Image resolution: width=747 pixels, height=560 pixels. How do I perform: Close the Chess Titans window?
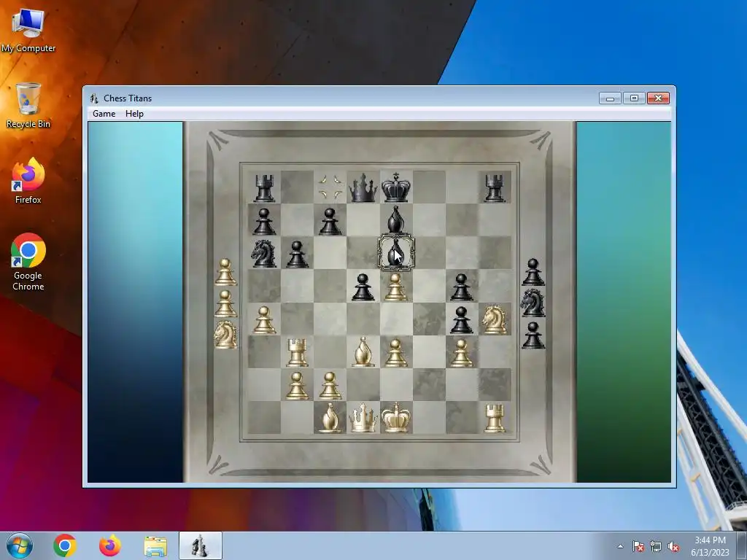coord(658,98)
